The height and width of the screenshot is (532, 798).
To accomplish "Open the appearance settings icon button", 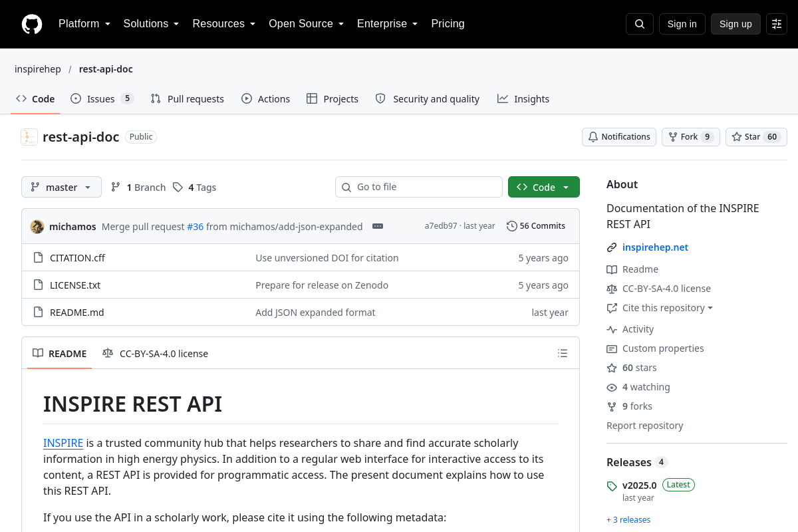I will pos(777,24).
